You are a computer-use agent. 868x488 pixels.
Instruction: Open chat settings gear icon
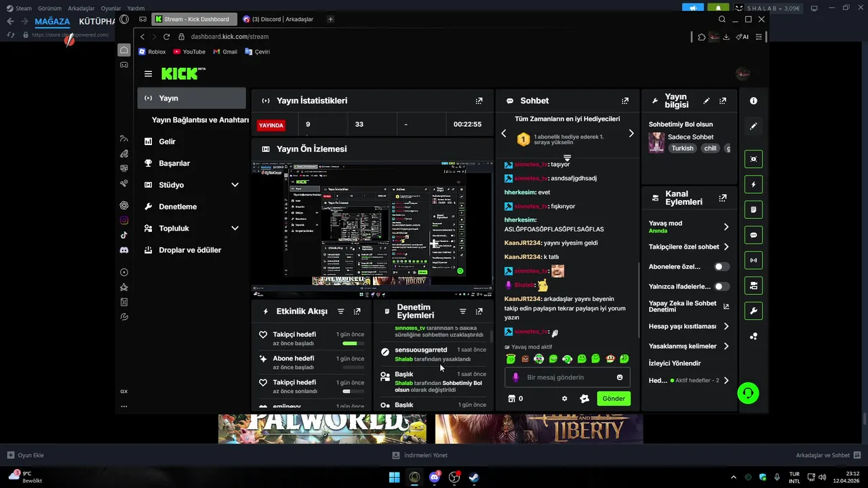pyautogui.click(x=564, y=399)
